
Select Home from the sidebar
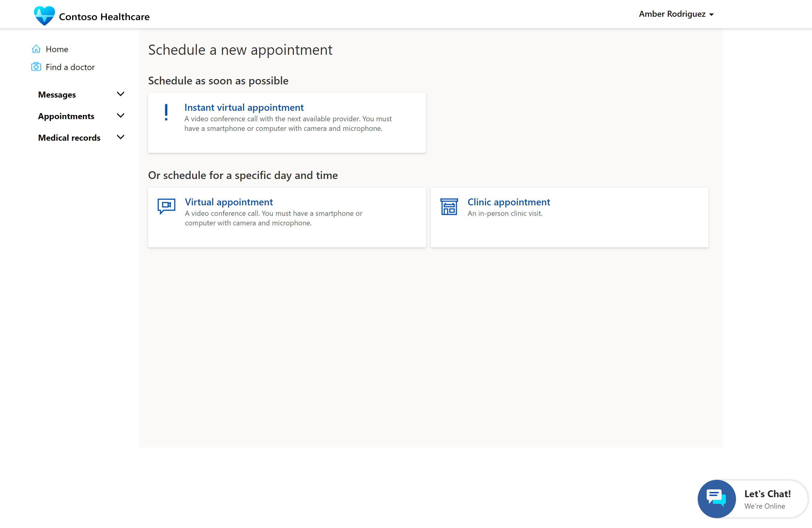click(x=57, y=48)
